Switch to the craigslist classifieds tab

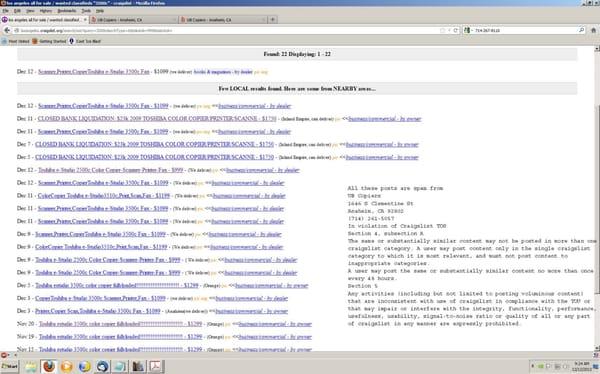click(44, 20)
